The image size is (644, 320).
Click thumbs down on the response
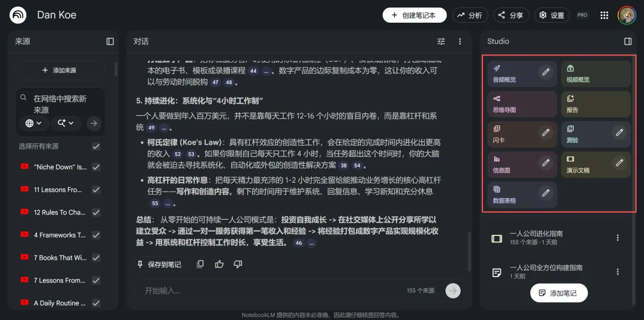pyautogui.click(x=238, y=264)
